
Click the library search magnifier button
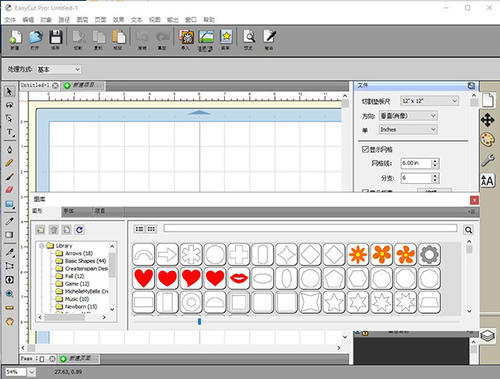coord(468,230)
